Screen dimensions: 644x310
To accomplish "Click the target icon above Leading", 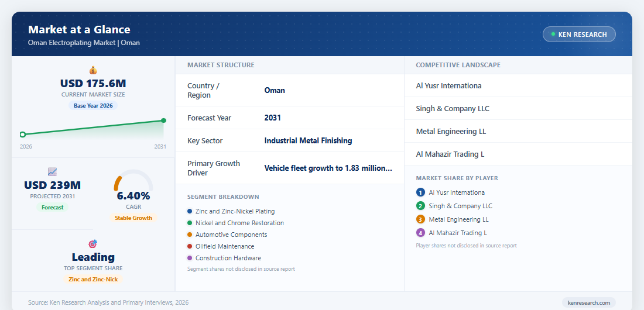I will click(93, 244).
